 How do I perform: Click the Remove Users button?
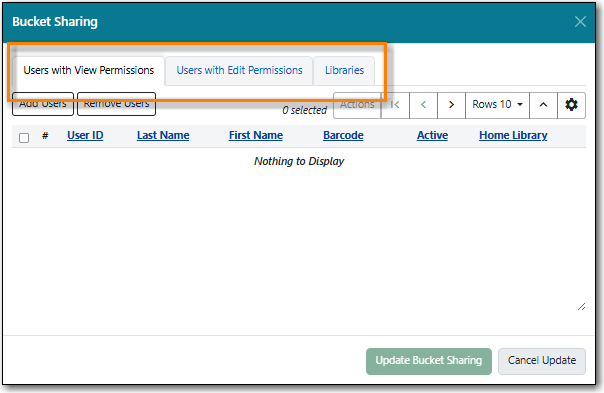(x=116, y=104)
